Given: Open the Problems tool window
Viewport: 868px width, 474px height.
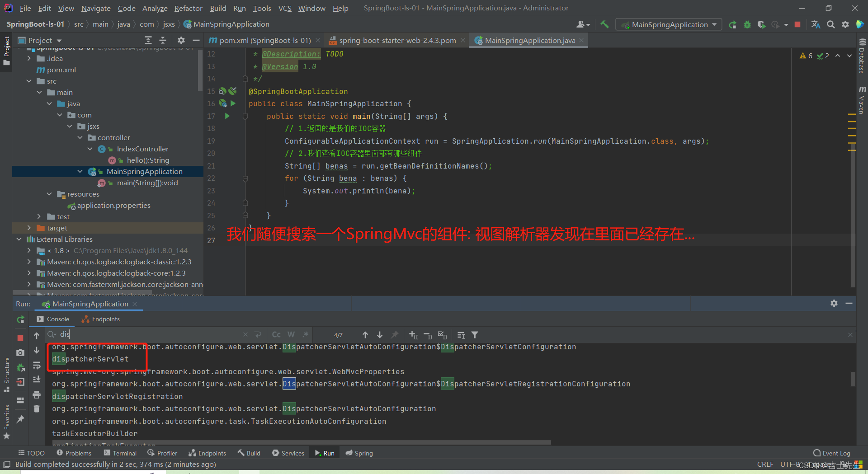Looking at the screenshot, I should click(x=74, y=453).
